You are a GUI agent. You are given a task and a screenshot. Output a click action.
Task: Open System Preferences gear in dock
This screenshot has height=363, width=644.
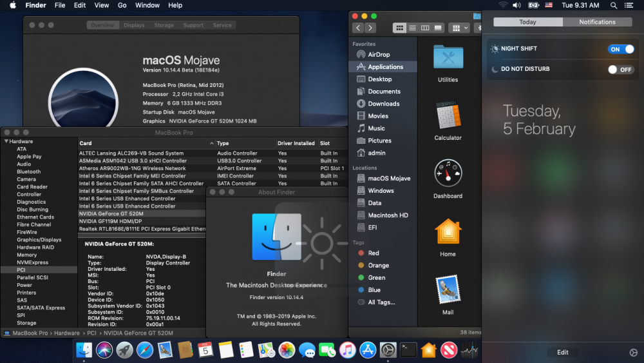[388, 350]
